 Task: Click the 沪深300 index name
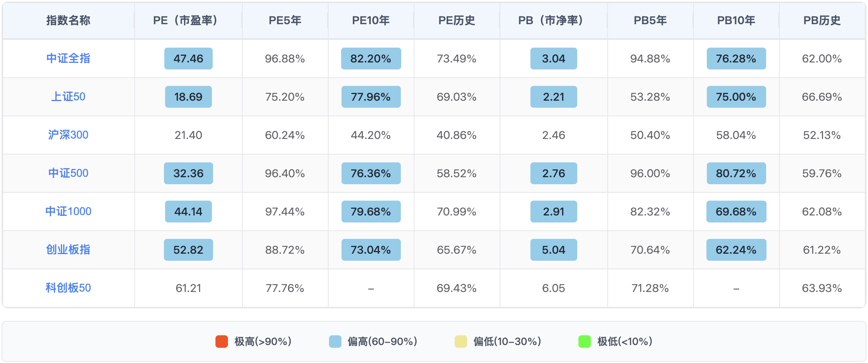(68, 135)
